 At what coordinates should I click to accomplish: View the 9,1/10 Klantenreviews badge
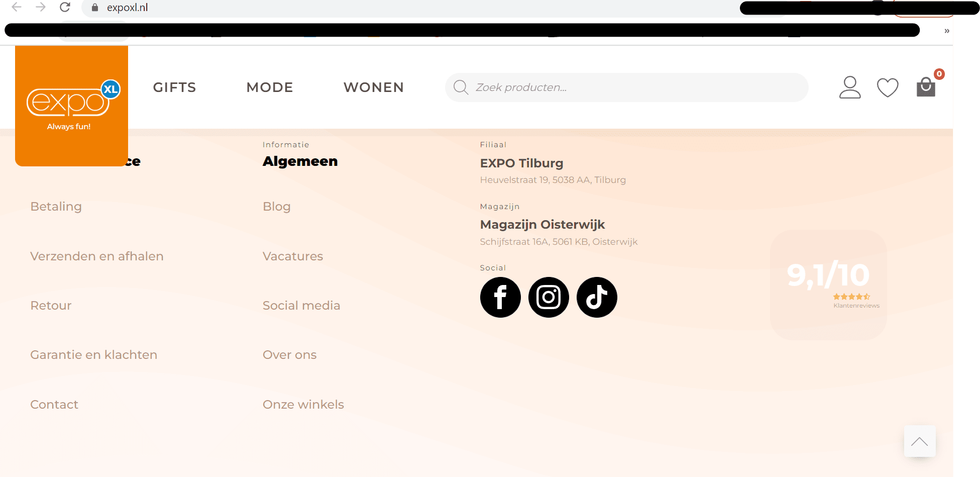click(828, 284)
